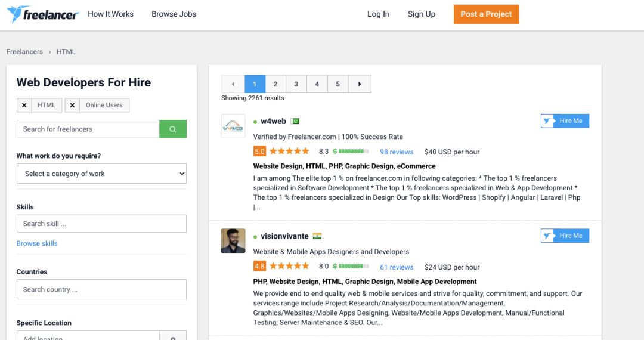Click Web Developers For Hire heading

(84, 82)
